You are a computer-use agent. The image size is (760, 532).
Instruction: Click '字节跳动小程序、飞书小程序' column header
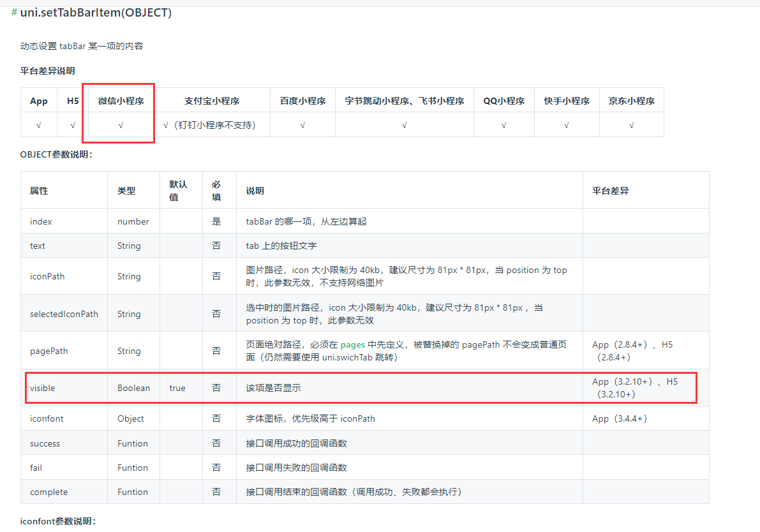(x=404, y=101)
